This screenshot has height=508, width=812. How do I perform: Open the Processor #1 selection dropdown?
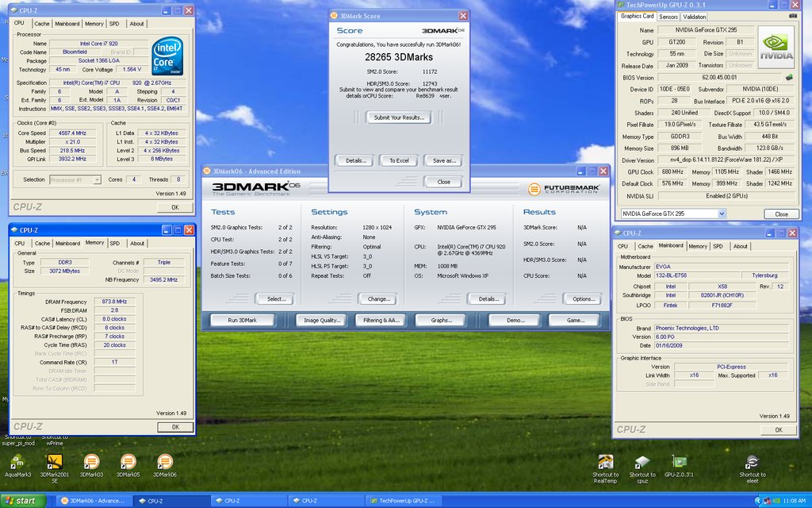[97, 179]
